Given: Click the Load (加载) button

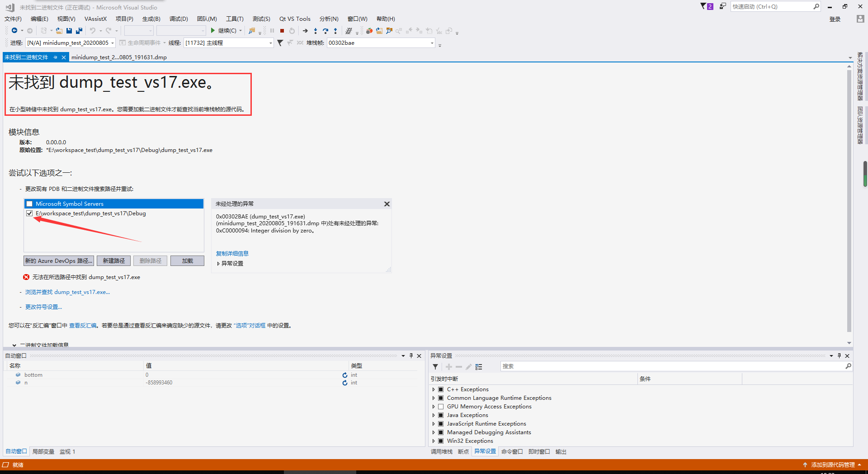Looking at the screenshot, I should coord(187,261).
